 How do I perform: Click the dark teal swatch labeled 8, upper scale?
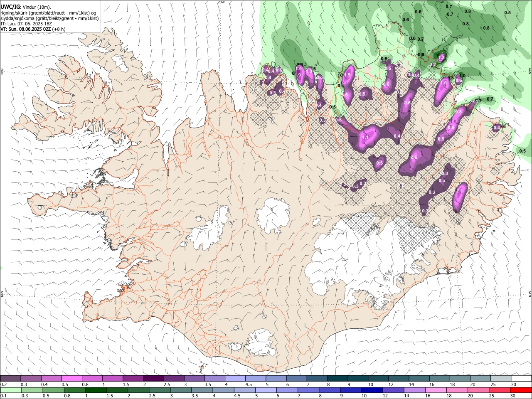coord(337,378)
